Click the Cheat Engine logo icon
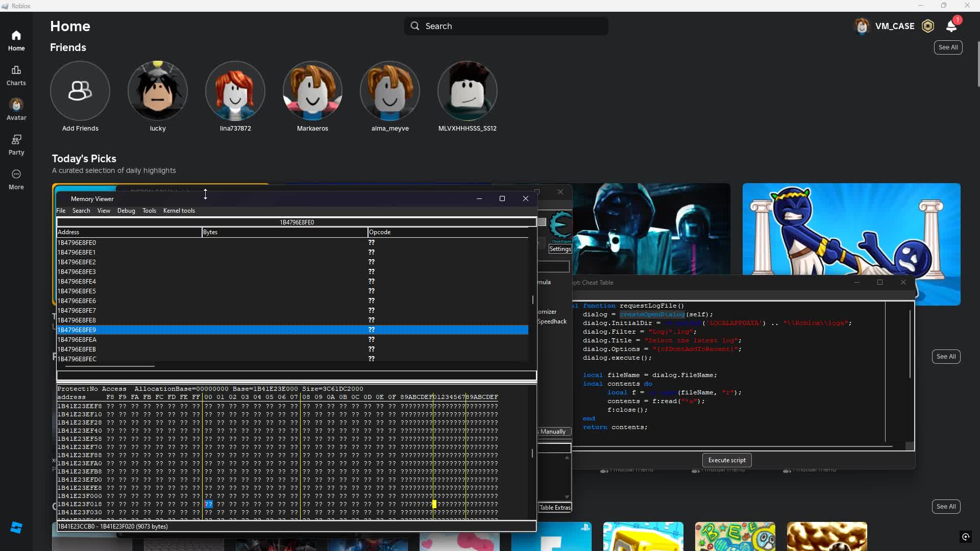The width and height of the screenshot is (980, 551). pyautogui.click(x=560, y=226)
